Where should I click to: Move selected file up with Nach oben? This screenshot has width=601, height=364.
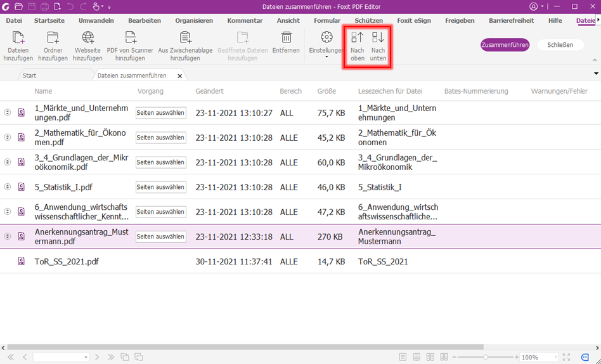pyautogui.click(x=357, y=46)
